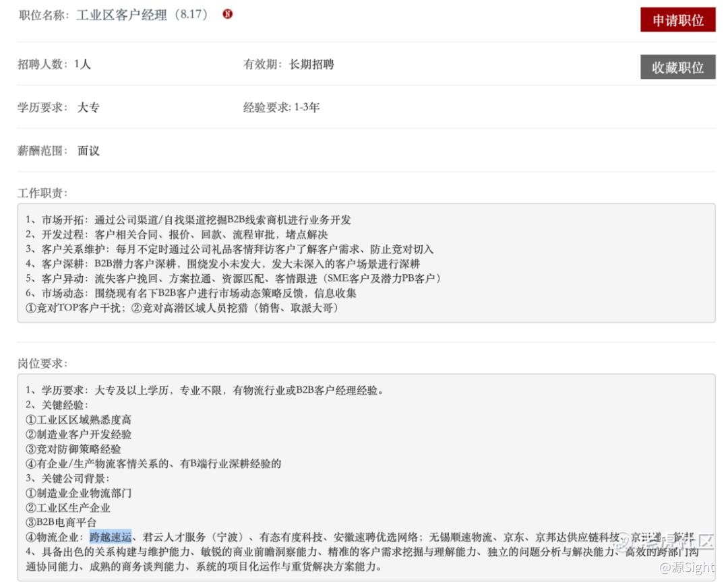Click the @源Sight watermark
Screen dimensions: 728x584
pyautogui.click(x=687, y=566)
